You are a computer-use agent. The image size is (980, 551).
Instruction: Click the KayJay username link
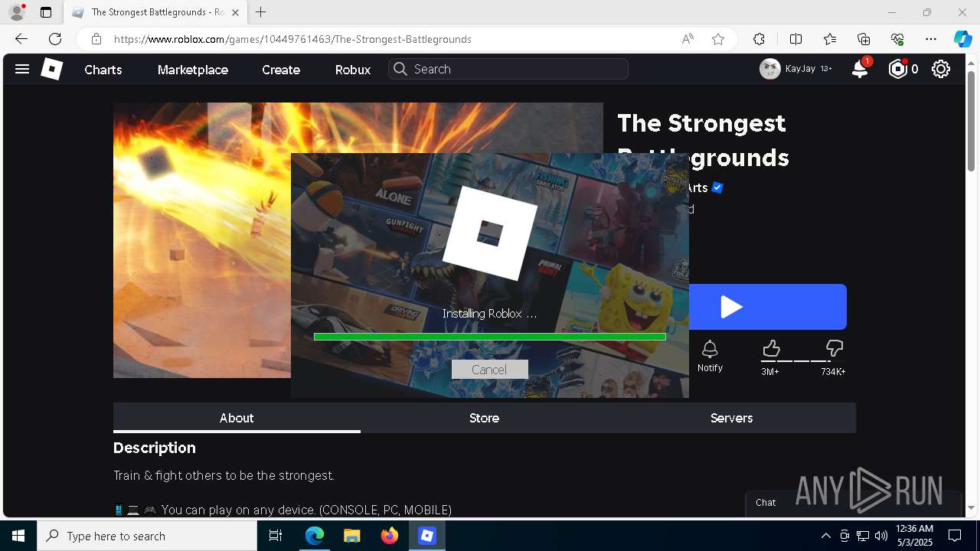tap(800, 69)
